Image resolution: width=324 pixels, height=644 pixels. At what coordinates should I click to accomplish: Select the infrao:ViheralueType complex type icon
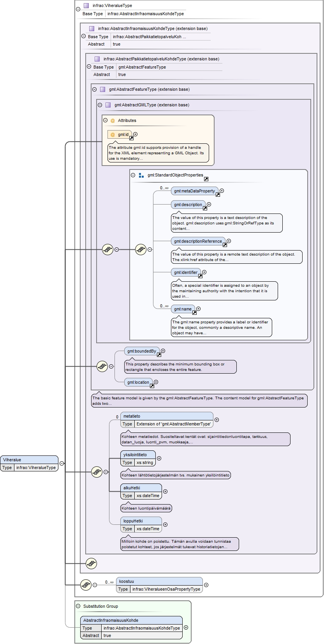click(x=86, y=5)
